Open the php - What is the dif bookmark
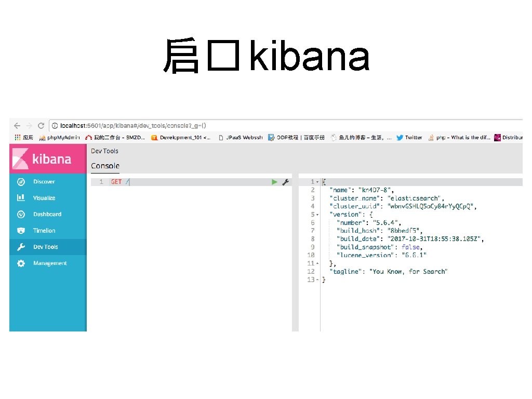532x399 pixels. (459, 137)
